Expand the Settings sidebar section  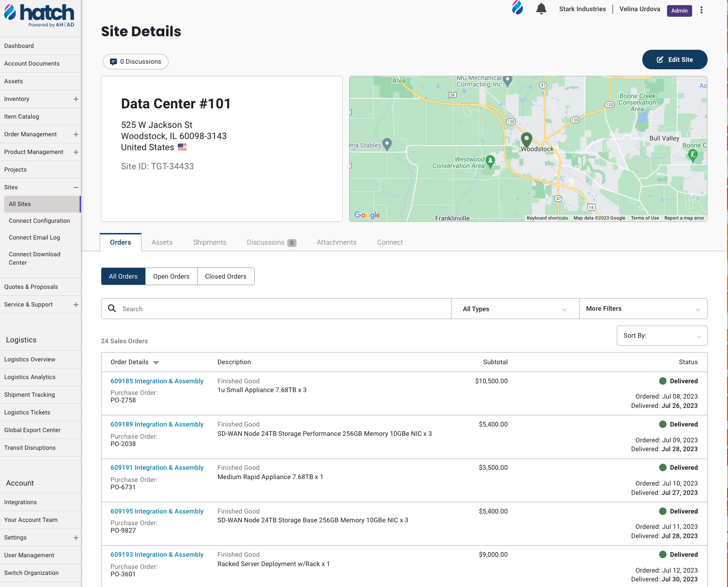pos(76,538)
